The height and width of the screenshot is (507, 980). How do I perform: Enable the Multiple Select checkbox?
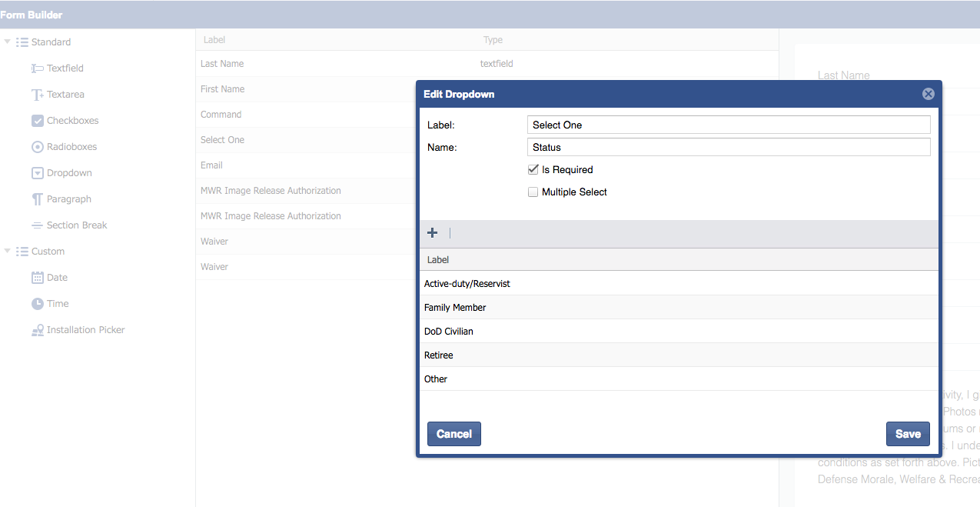(x=533, y=192)
